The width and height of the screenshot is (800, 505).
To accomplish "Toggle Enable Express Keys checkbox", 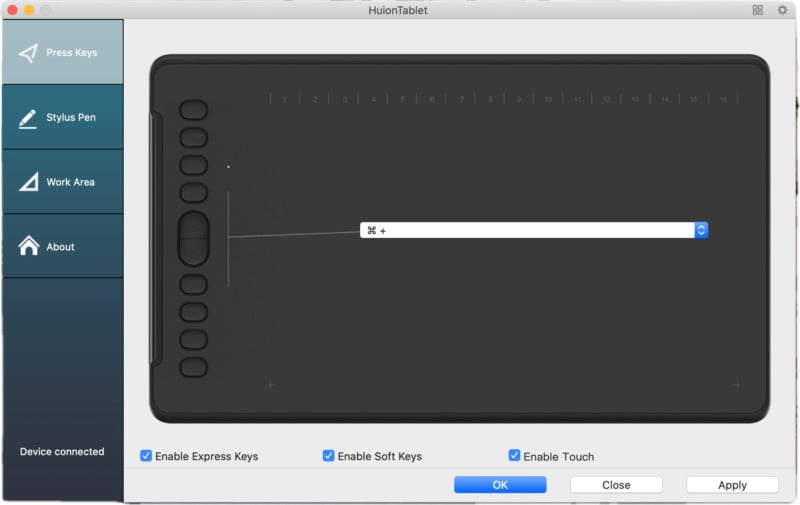I will point(146,456).
